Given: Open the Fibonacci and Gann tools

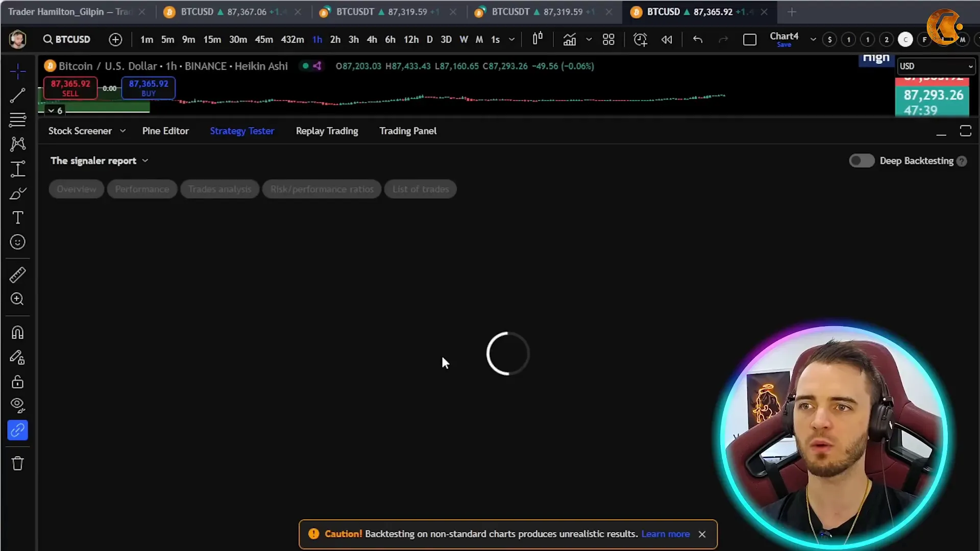Looking at the screenshot, I should tap(18, 120).
